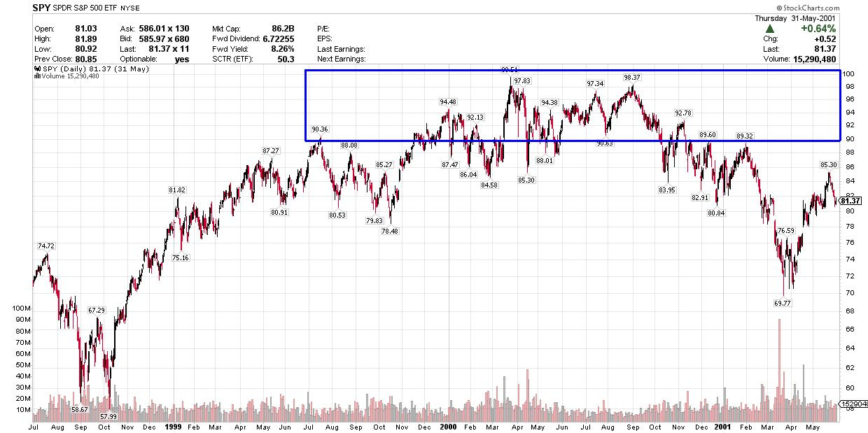Click the 94.38 price label
This screenshot has width=868, height=433.
pos(549,102)
